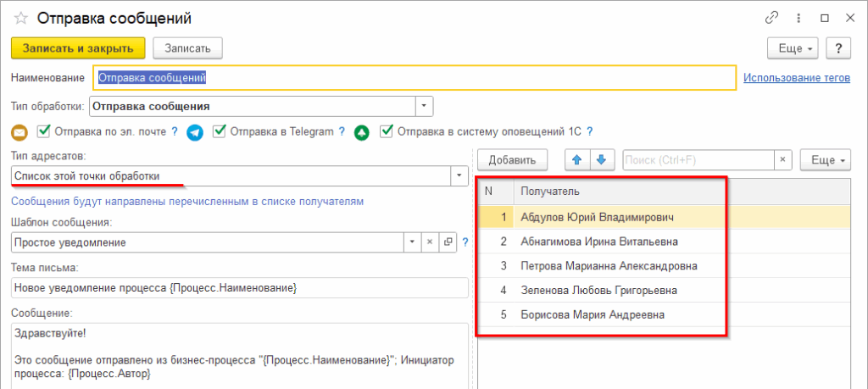The image size is (868, 389).
Task: Click the favorite star icon in title
Action: tap(21, 18)
